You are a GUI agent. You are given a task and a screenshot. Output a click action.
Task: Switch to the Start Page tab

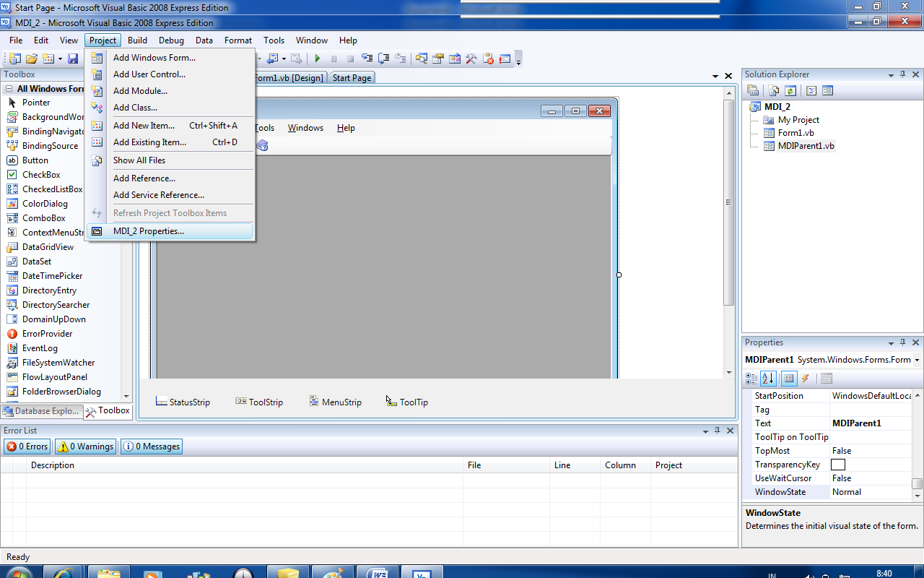coord(352,78)
